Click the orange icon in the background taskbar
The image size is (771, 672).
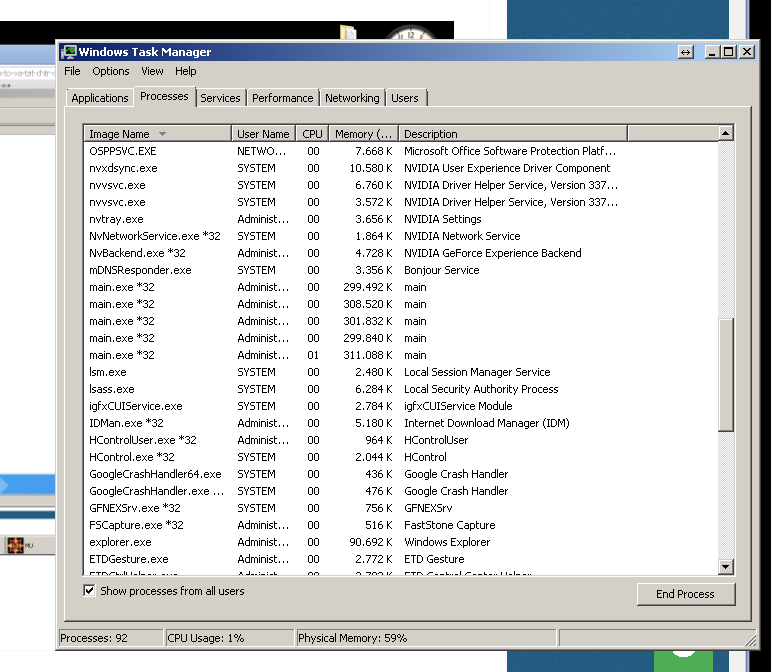(x=15, y=545)
